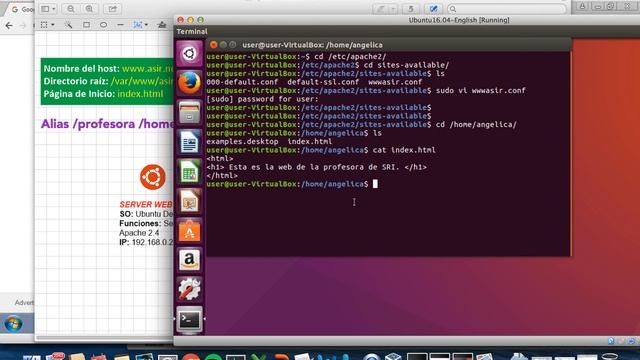The image size is (640, 360).
Task: Click 'Página de Inicio: index.html' line
Action: [103, 94]
